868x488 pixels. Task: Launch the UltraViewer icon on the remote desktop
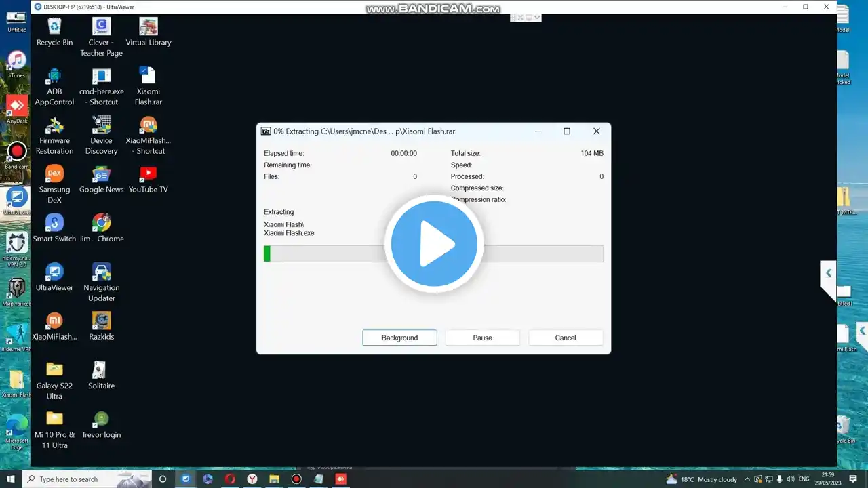click(54, 278)
